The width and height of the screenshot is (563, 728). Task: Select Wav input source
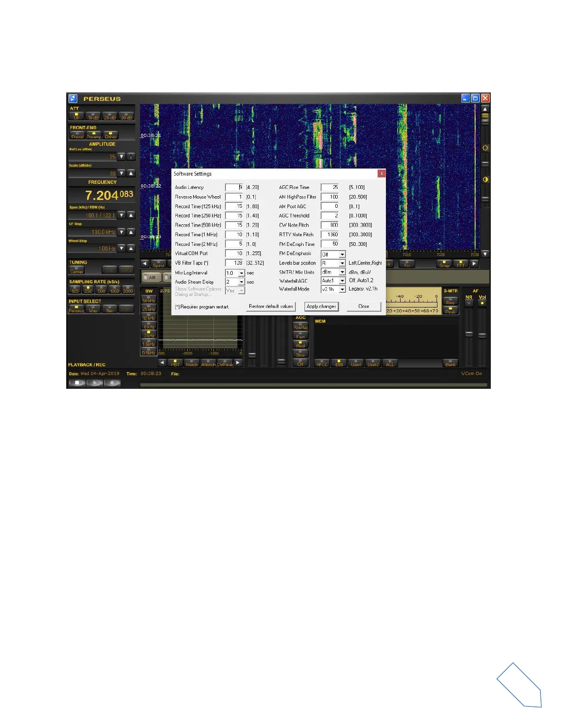pos(93,309)
